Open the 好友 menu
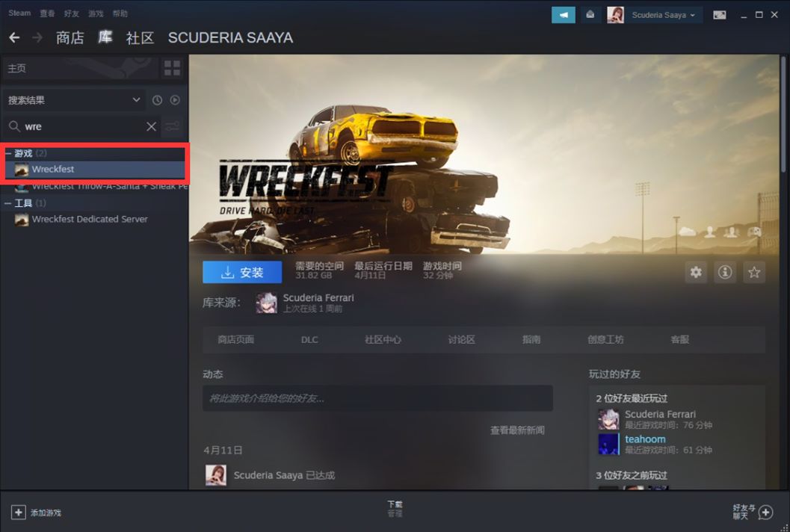790x532 pixels. pos(72,13)
